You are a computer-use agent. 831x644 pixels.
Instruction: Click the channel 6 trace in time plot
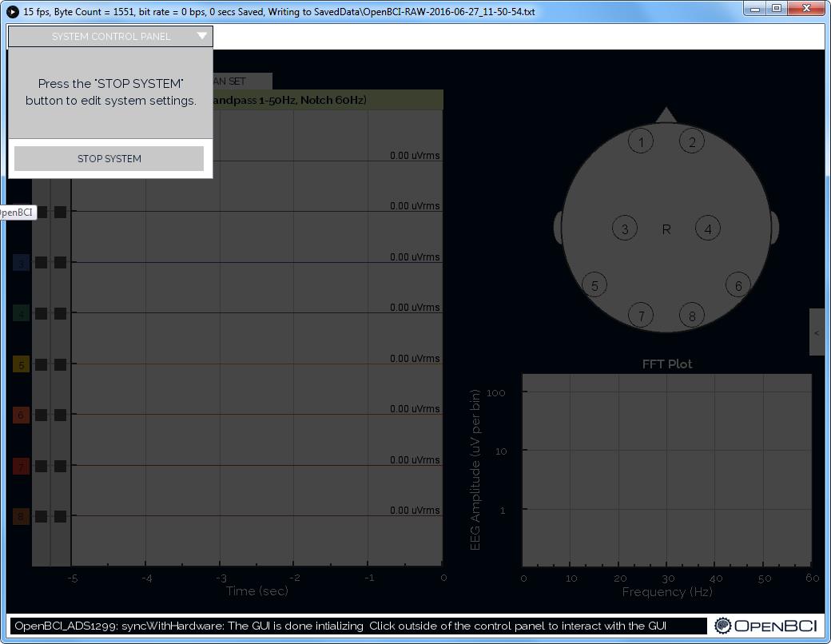pyautogui.click(x=256, y=414)
